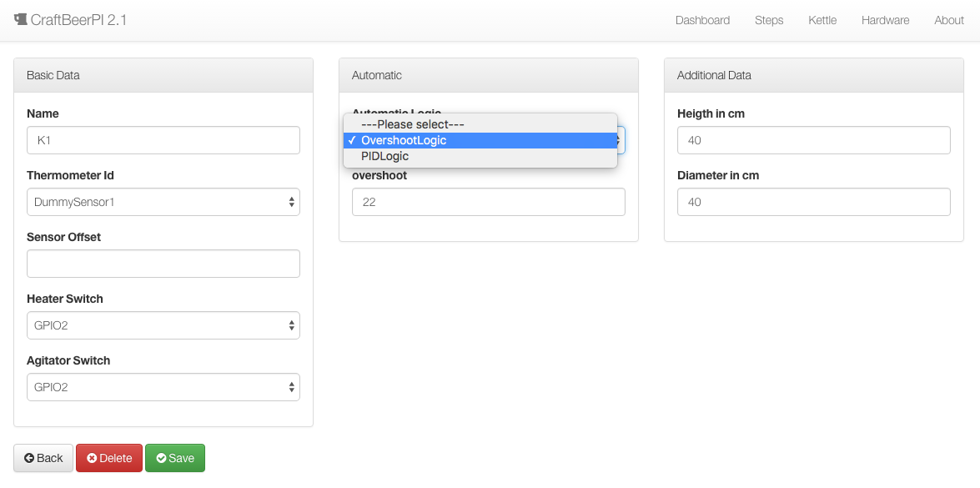
Task: Choose PIDLogic from the dropdown list
Action: tap(384, 156)
